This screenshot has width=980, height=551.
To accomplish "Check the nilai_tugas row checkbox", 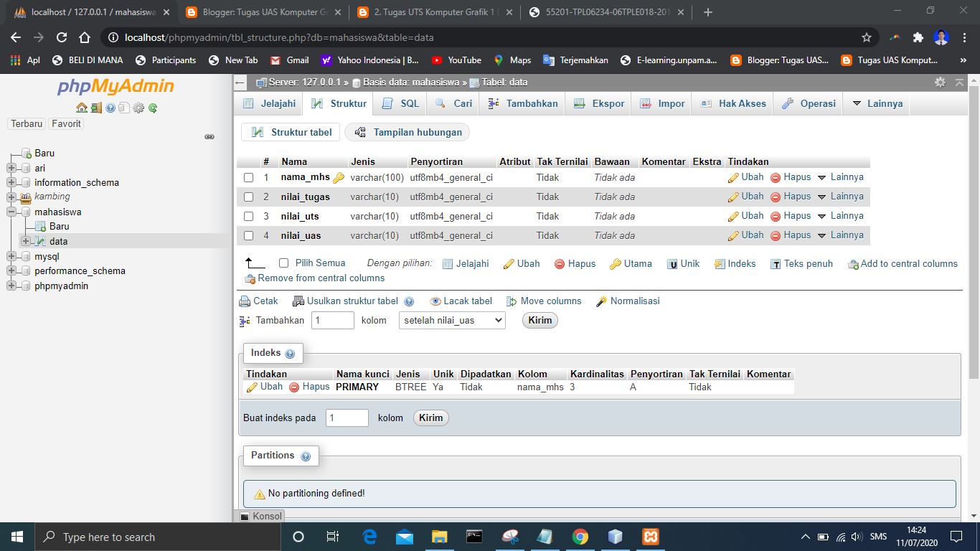I will click(x=248, y=197).
